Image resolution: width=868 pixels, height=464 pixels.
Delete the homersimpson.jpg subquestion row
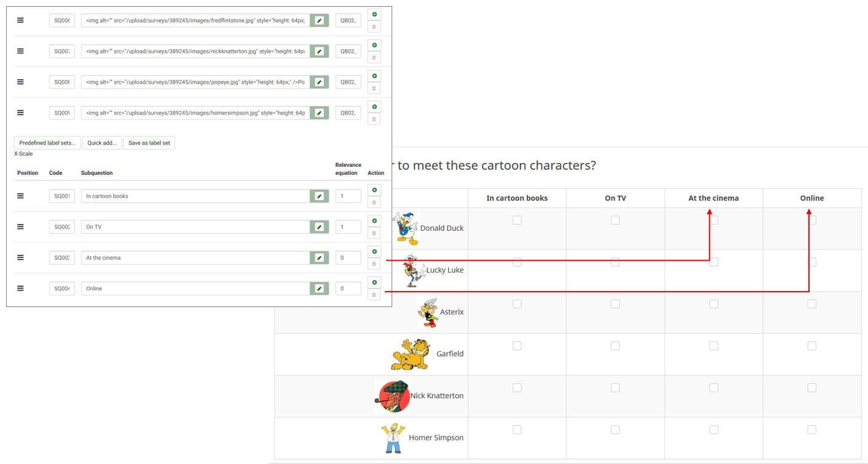click(x=374, y=119)
